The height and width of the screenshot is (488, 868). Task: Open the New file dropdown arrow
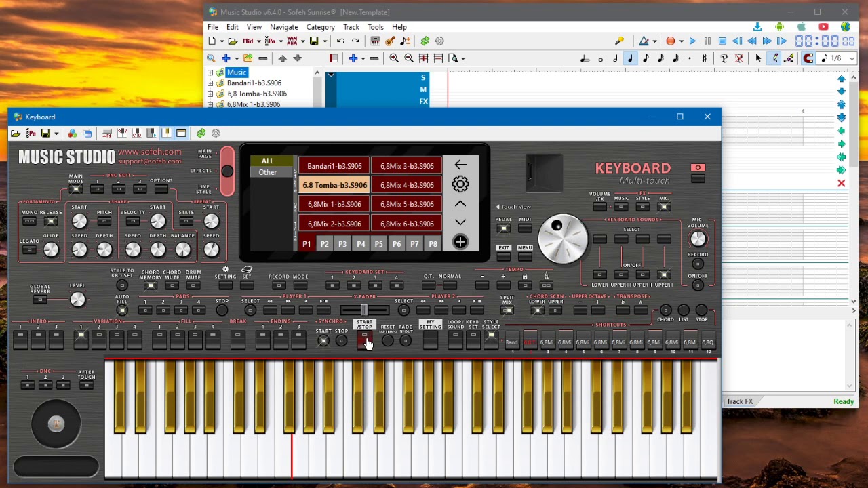pos(222,41)
